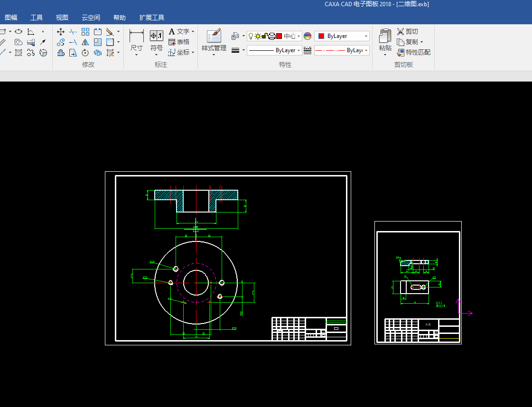Click the 特性匹配 match properties button
Screen dimensions: 532x407
413,53
